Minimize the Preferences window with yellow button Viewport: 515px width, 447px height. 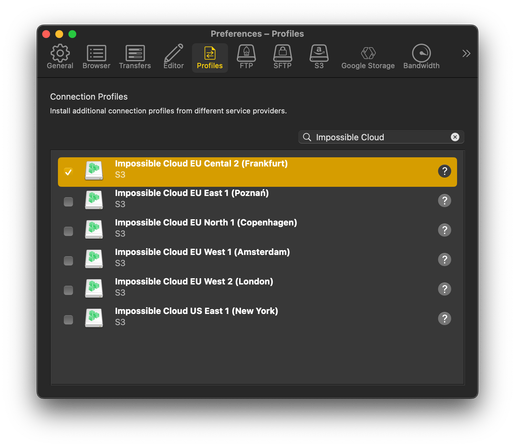point(59,34)
